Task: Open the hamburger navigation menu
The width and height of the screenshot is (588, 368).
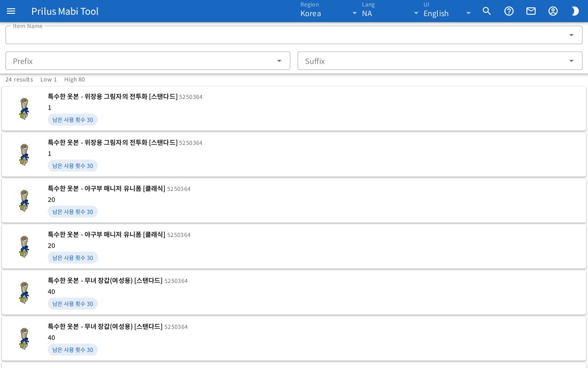Action: (x=11, y=11)
